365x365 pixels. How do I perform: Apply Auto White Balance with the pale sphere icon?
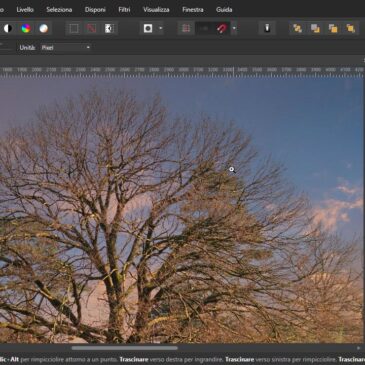tap(44, 28)
